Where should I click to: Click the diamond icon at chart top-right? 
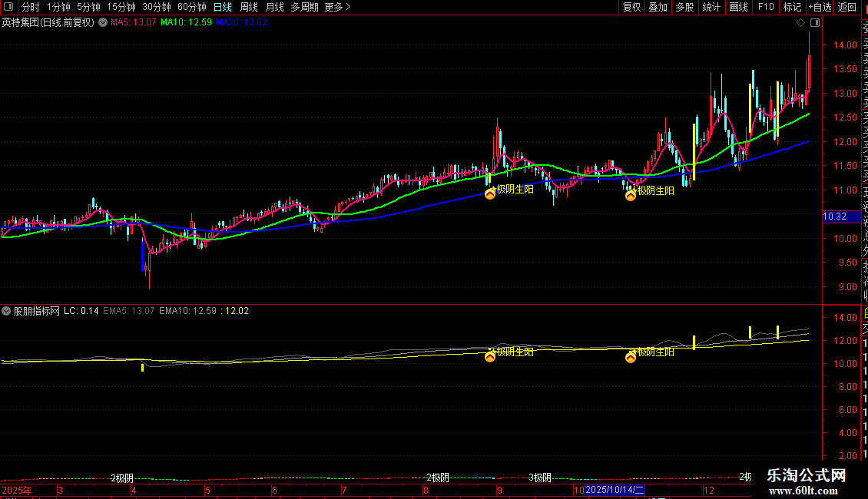(x=800, y=23)
